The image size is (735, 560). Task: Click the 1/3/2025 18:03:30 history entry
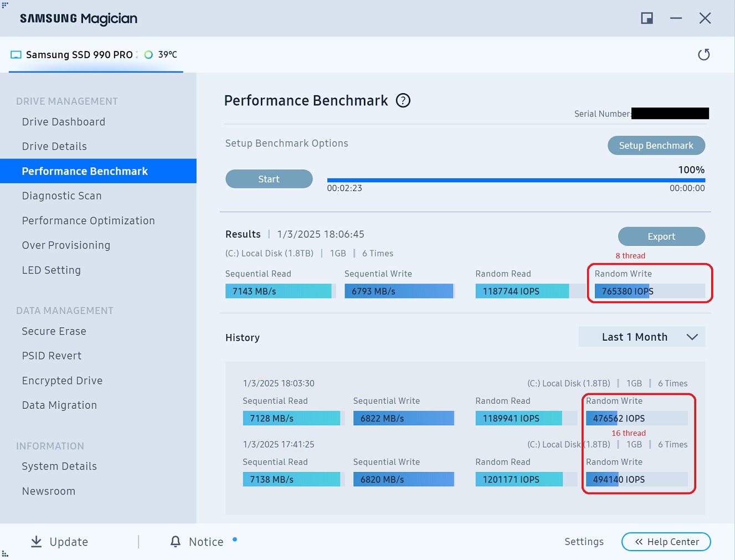point(279,383)
